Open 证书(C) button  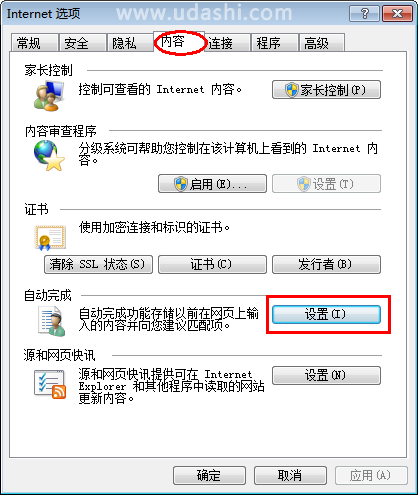click(x=212, y=264)
